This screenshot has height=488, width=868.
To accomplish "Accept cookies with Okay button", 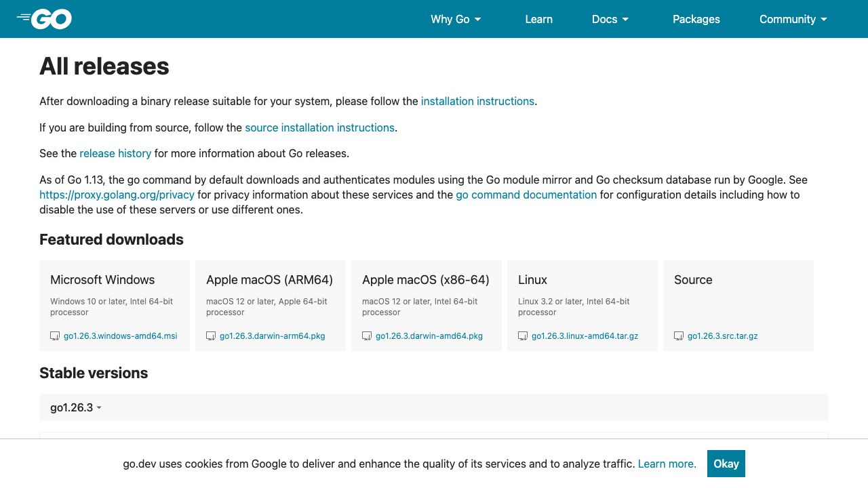I will pos(726,464).
